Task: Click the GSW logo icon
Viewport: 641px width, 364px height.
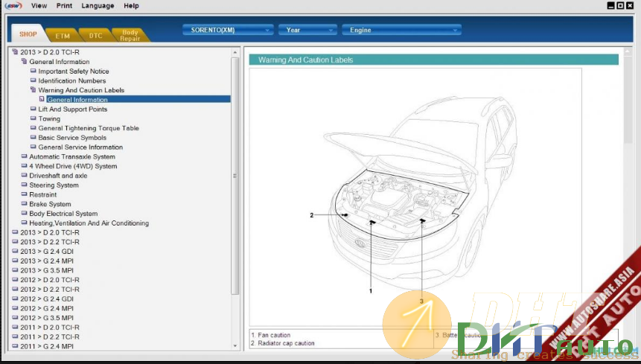Action: click(x=13, y=6)
